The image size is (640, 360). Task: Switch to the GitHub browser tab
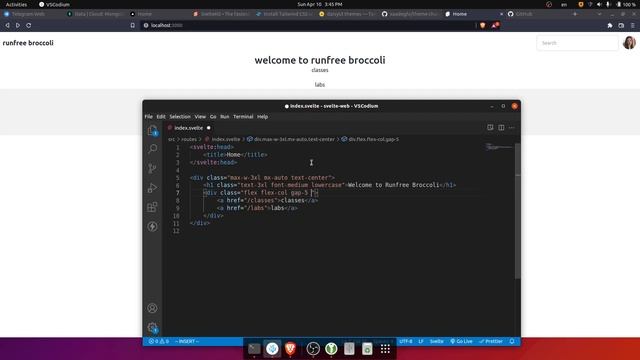[524, 14]
